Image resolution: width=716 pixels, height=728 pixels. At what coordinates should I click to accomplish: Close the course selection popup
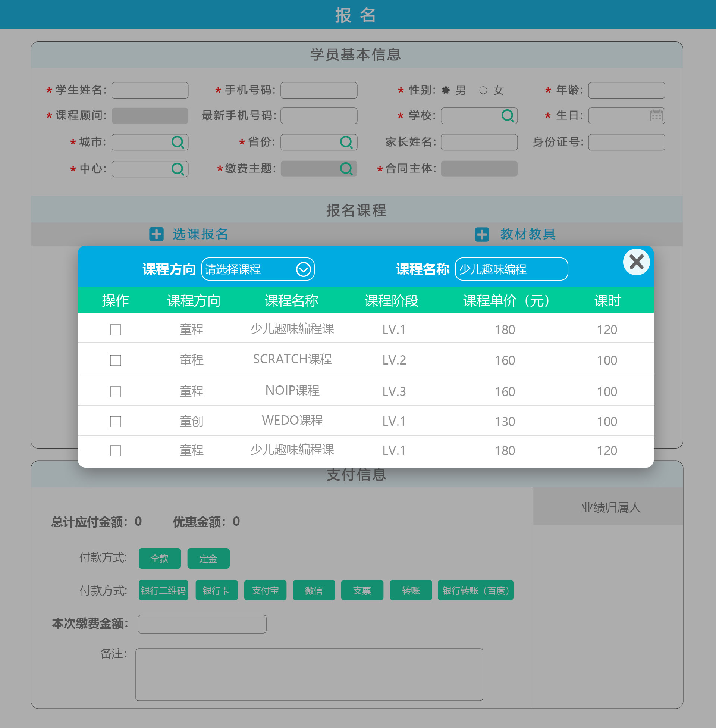click(x=636, y=262)
